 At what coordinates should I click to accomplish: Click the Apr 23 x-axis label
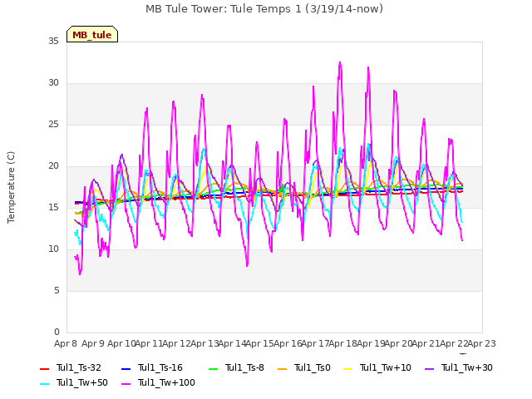pyautogui.click(x=482, y=343)
